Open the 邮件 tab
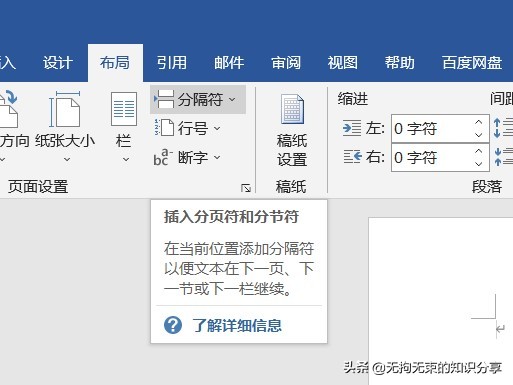Viewport: 513px width, 385px height. coord(229,63)
